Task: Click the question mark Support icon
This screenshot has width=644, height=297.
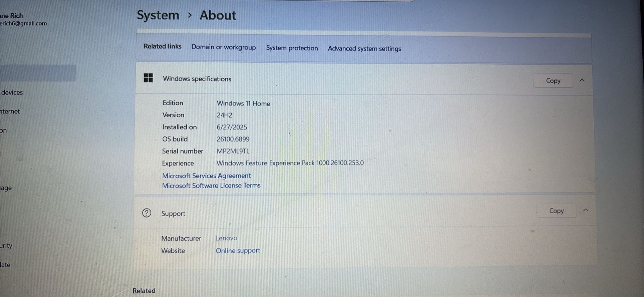Action: click(x=147, y=213)
